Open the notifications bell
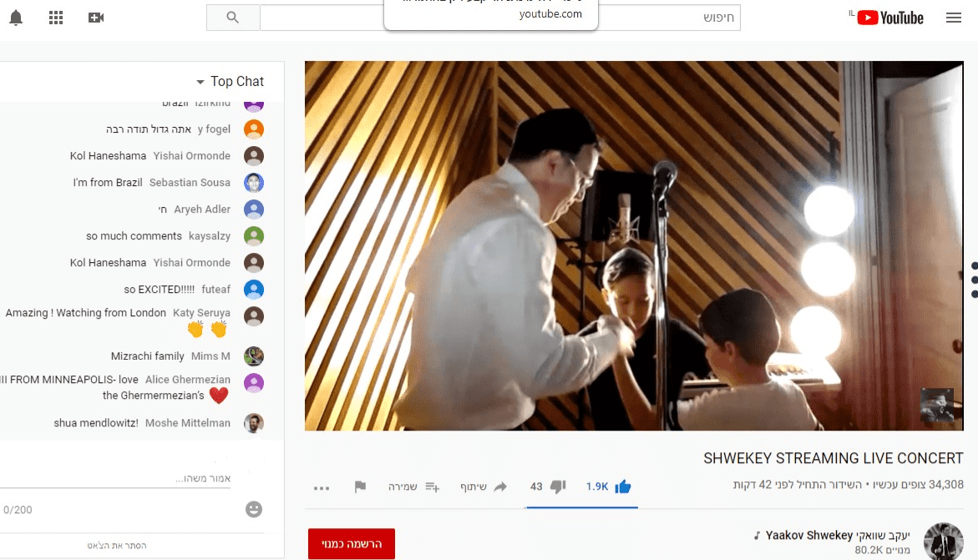 pyautogui.click(x=16, y=18)
